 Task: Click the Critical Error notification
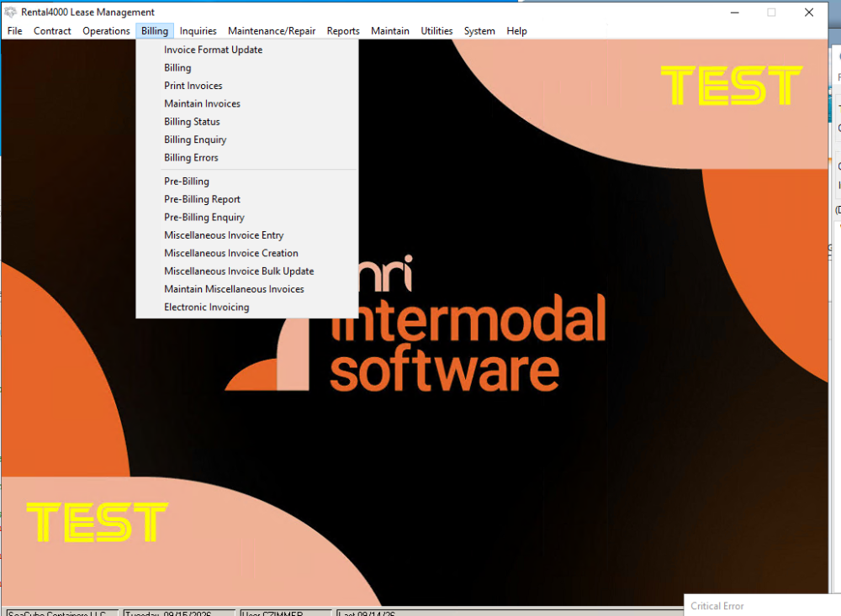coord(762,605)
